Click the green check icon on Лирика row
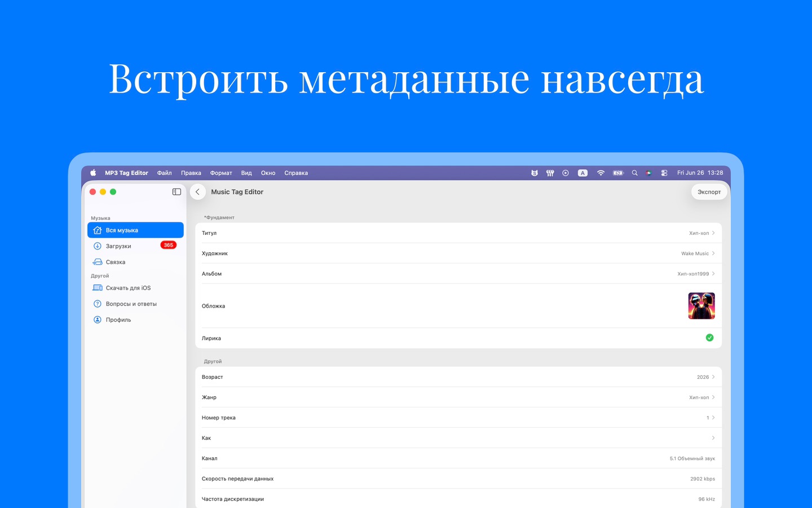This screenshot has height=508, width=812. click(x=709, y=338)
